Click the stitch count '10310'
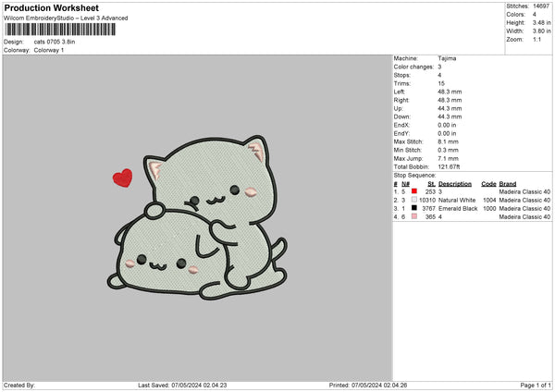The height and width of the screenshot is (392, 555). 427,200
